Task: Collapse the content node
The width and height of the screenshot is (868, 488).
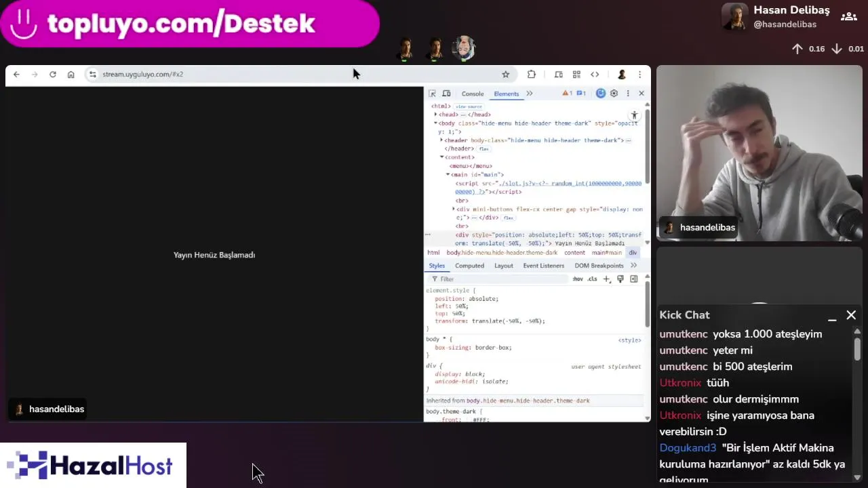Action: [x=442, y=157]
